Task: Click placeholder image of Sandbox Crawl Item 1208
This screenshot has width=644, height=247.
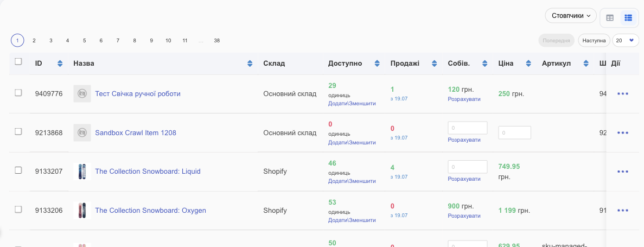Action: (x=82, y=133)
